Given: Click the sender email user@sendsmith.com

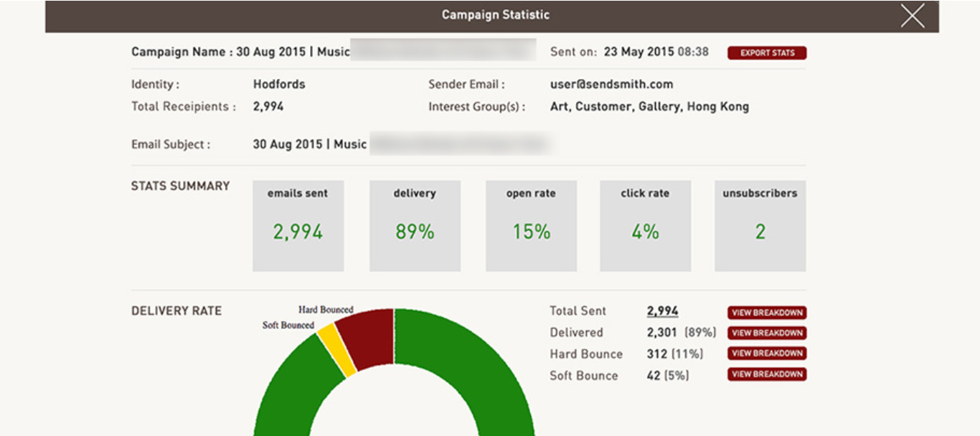Looking at the screenshot, I should click(x=608, y=84).
